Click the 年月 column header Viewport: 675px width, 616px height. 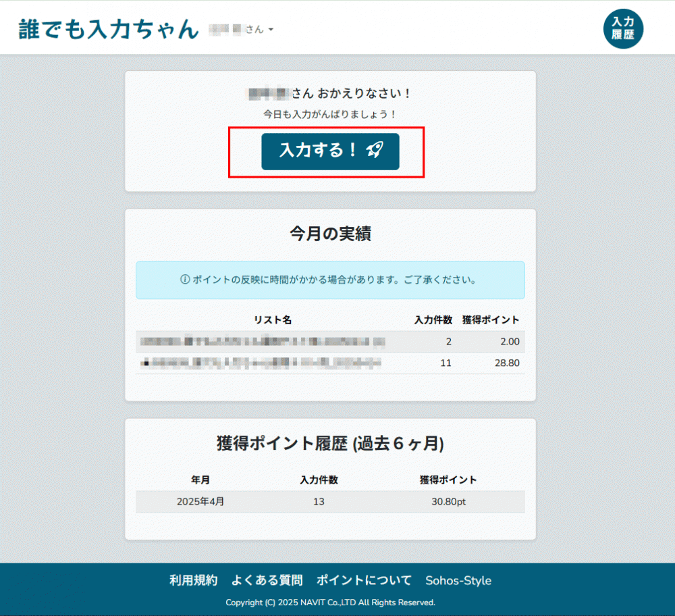point(200,480)
